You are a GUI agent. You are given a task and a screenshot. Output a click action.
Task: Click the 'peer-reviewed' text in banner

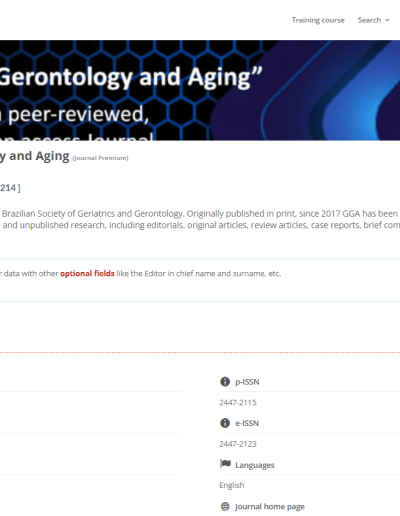[79, 114]
